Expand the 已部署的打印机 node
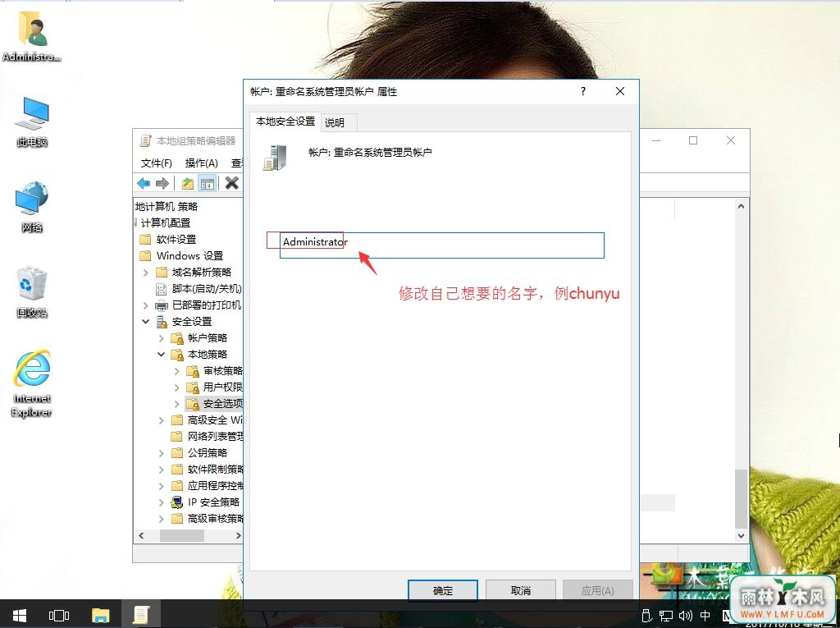Viewport: 840px width, 628px height. [x=146, y=305]
